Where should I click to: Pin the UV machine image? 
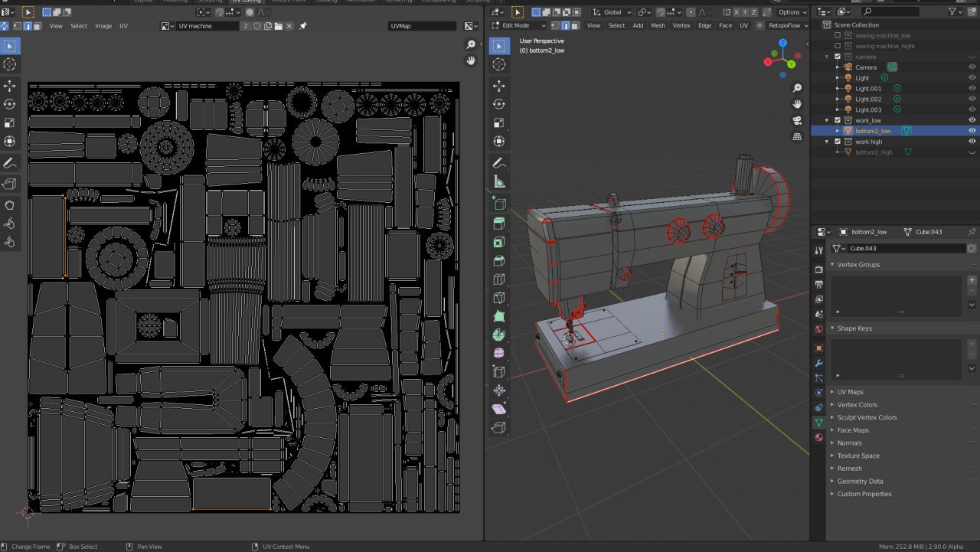(x=302, y=26)
